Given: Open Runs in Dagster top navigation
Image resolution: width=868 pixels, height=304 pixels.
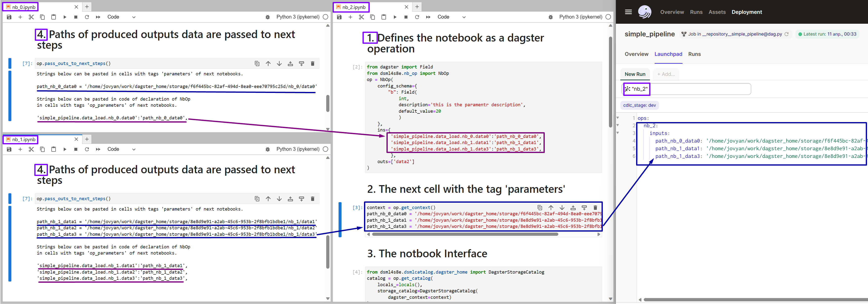Looking at the screenshot, I should click(x=696, y=12).
